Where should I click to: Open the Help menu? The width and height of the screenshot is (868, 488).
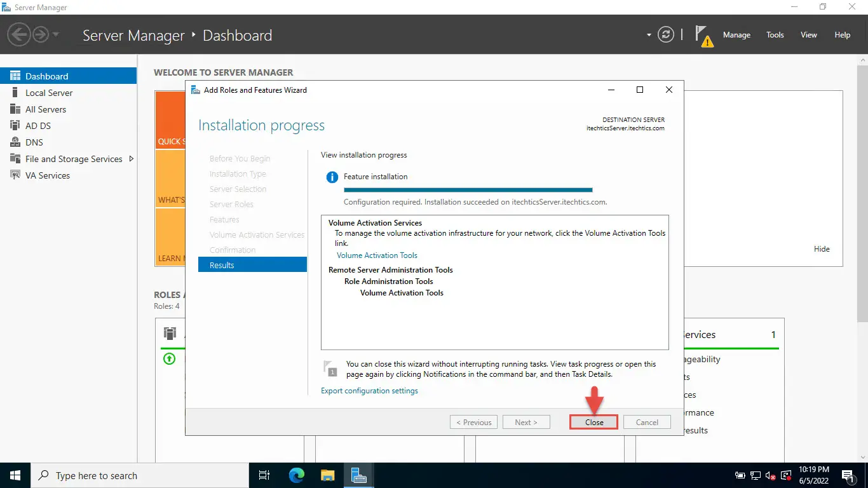(843, 35)
